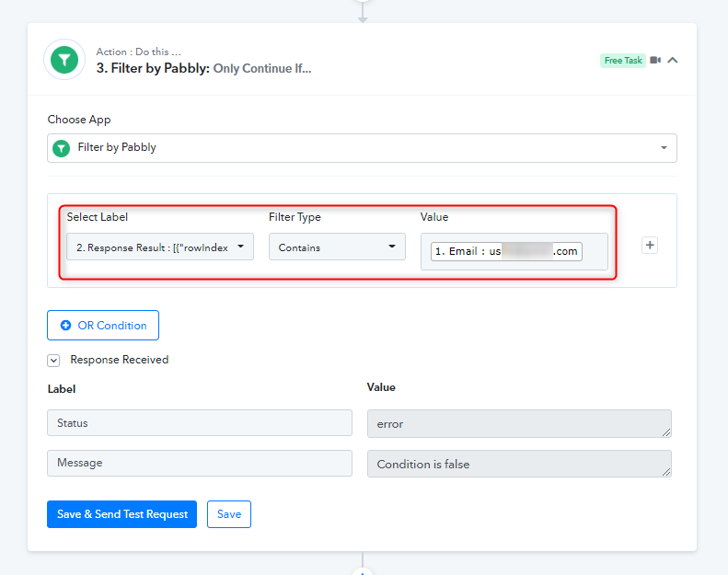Add a condition with the plus button

coord(650,245)
